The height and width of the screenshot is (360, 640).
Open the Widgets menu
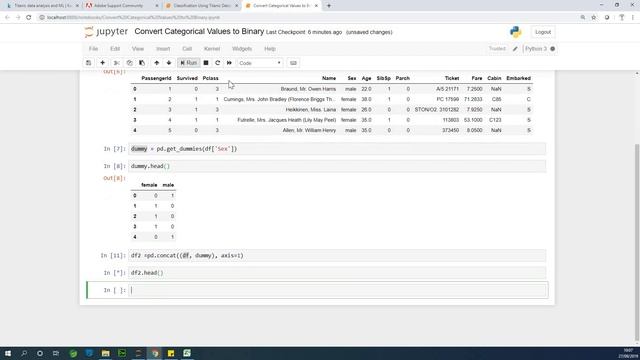242,49
